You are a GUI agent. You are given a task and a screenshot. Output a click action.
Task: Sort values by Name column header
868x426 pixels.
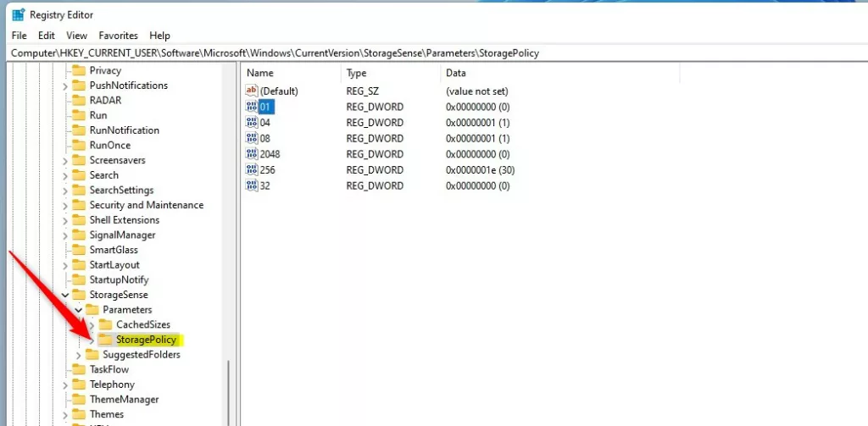click(x=292, y=73)
